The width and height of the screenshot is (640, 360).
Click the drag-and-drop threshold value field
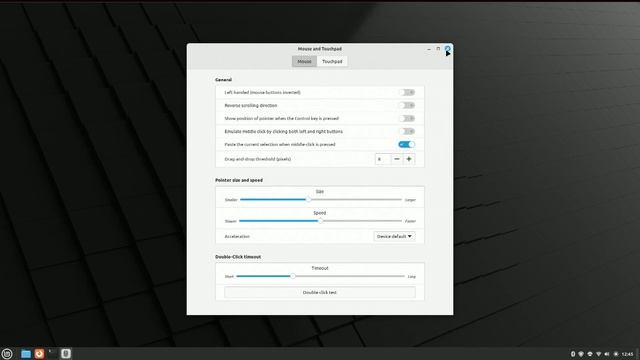tap(383, 159)
